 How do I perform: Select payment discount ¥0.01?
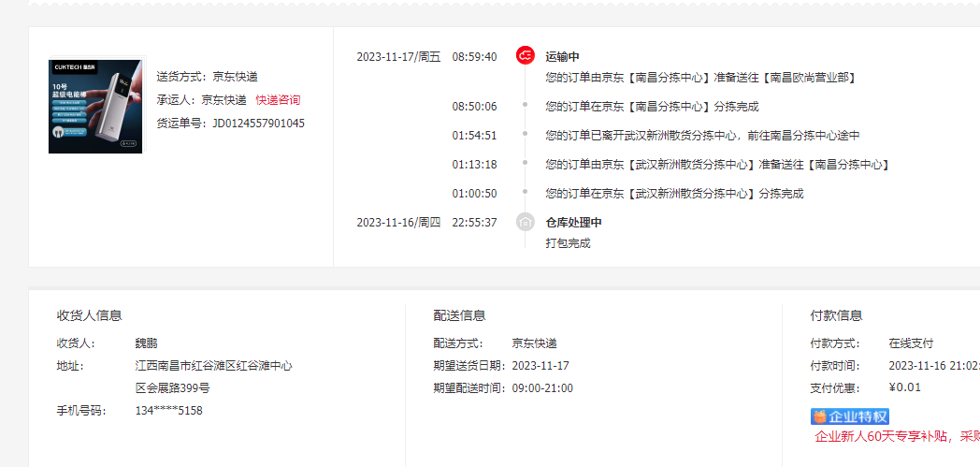905,387
